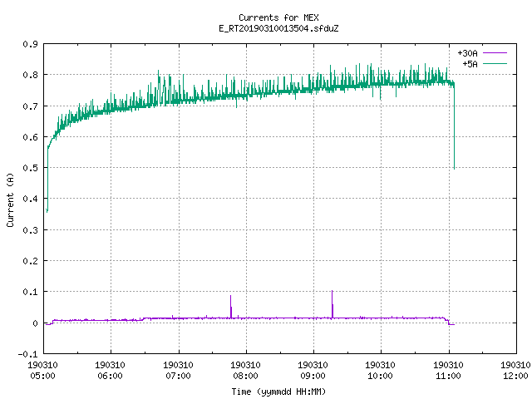Click the x-axis label 'Time (yymmdd HH:MM)'

click(278, 392)
